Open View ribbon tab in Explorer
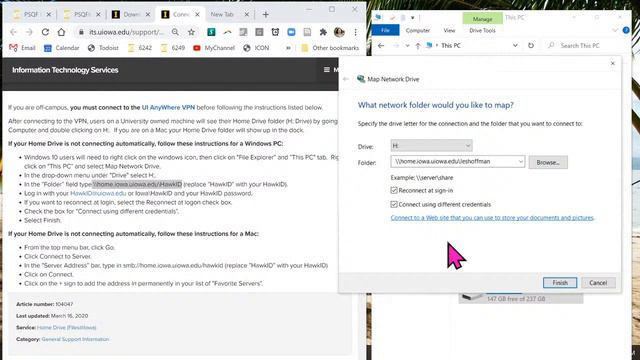The width and height of the screenshot is (640, 360). click(449, 30)
